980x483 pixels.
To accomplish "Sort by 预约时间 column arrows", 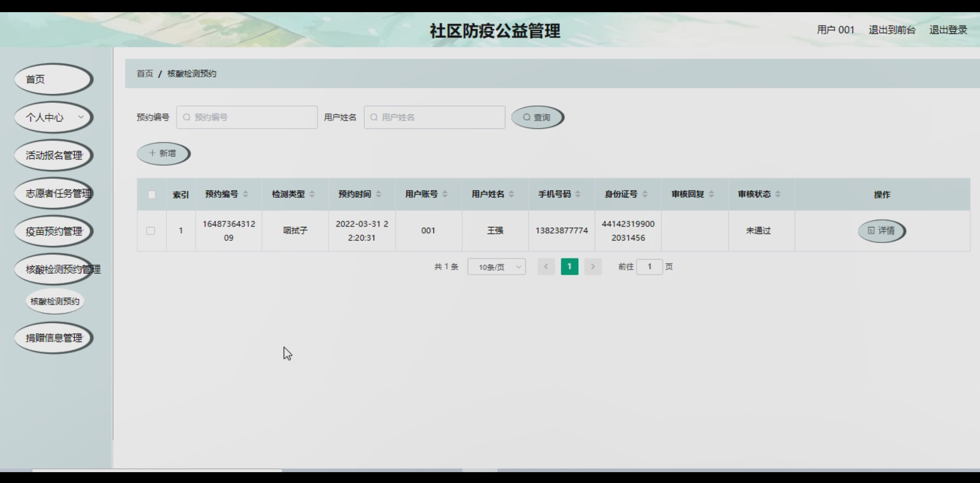I will click(x=378, y=194).
